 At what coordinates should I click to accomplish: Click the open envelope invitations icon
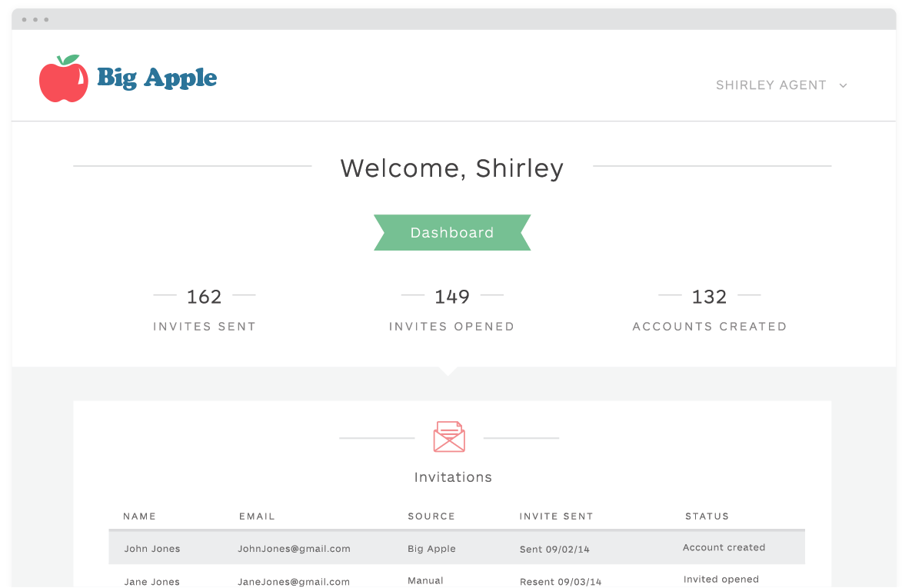coord(449,437)
